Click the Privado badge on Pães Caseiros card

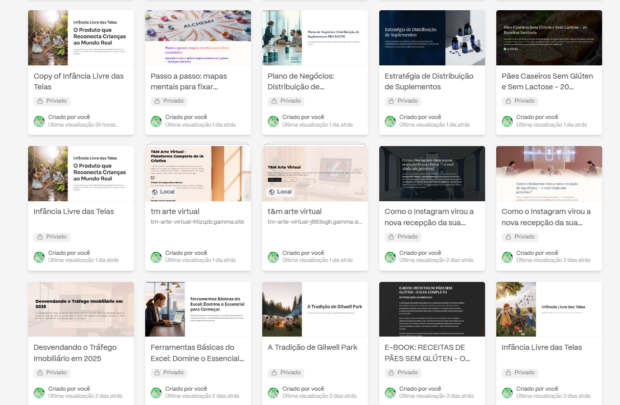pyautogui.click(x=520, y=101)
